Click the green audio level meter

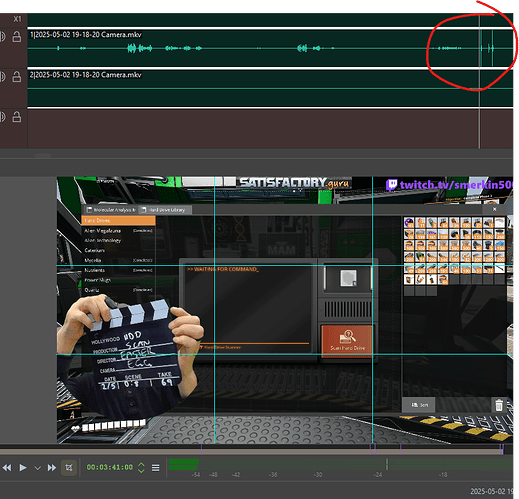340,464
